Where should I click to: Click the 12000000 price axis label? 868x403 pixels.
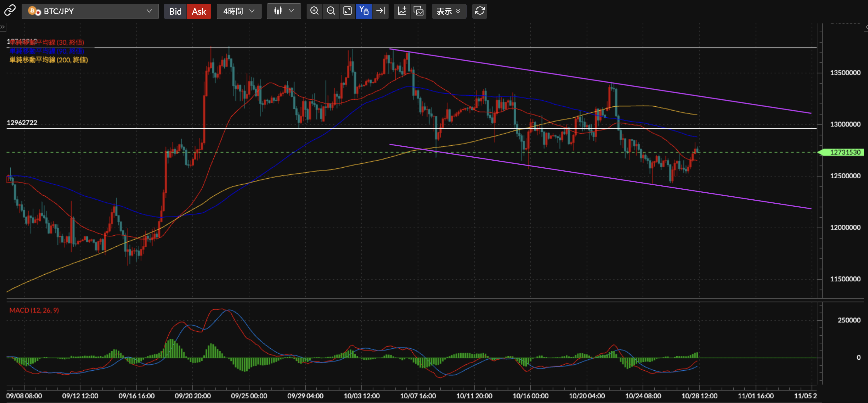845,227
